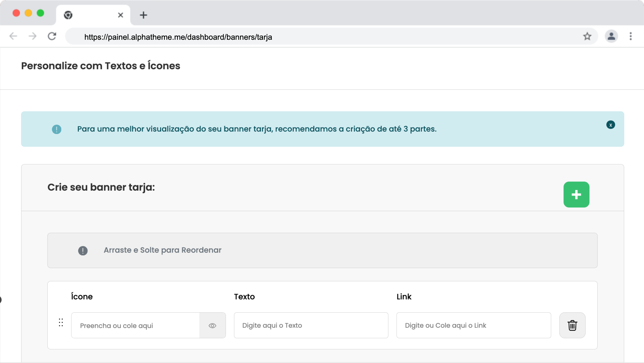Grab the drag handle dots for reordering
This screenshot has width=644, height=363.
61,322
